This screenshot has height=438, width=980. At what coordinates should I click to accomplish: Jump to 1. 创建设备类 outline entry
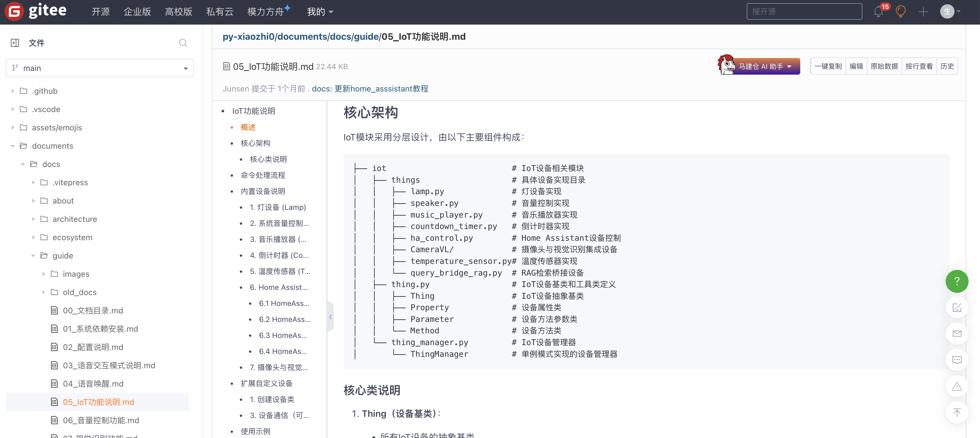pos(272,399)
